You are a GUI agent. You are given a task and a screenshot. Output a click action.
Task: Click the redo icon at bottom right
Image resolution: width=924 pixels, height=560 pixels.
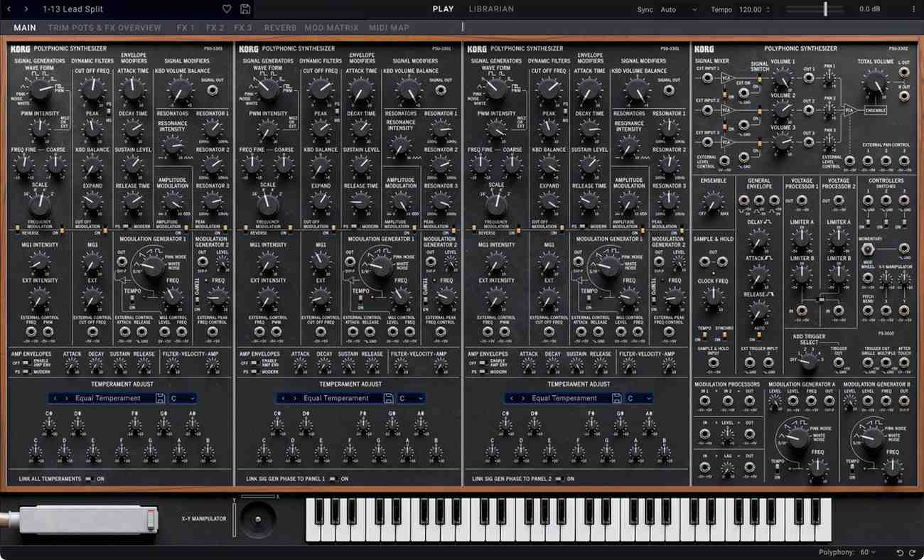[x=913, y=551]
